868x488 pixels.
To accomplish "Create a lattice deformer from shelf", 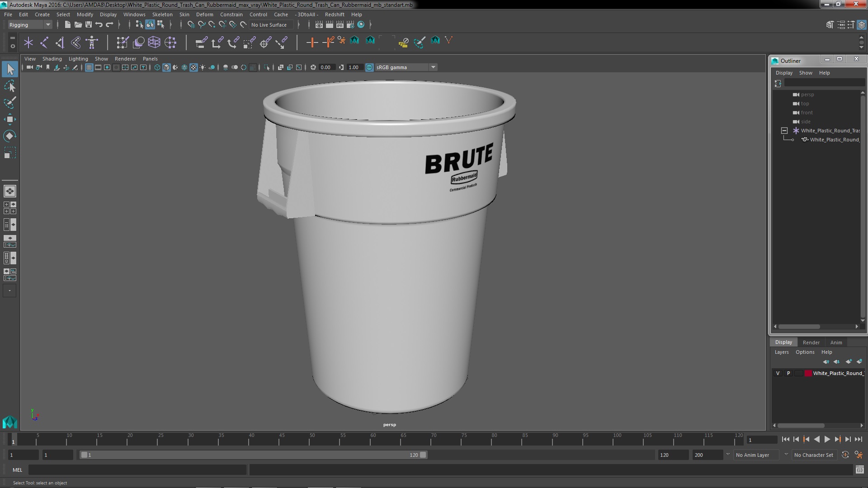I will point(154,42).
